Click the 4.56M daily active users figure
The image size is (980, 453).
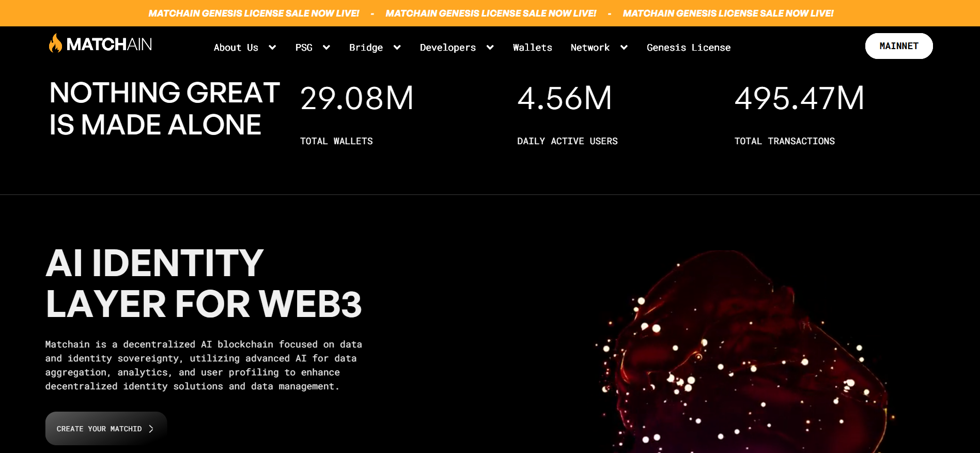click(x=565, y=98)
